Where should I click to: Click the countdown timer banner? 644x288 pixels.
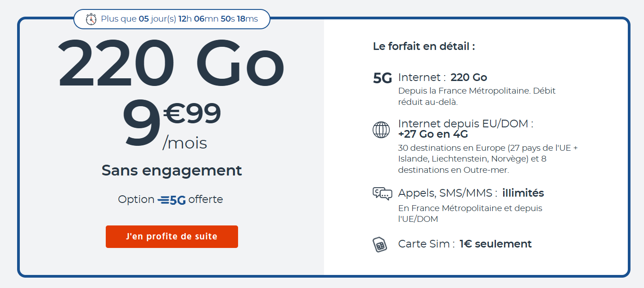tap(172, 19)
